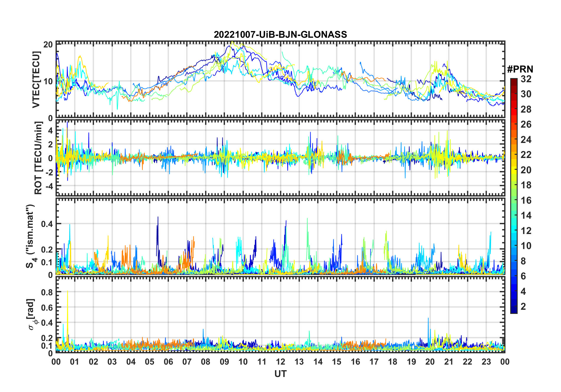The image size is (561, 392).
Task: Click the 20 hour tick on time axis
Action: point(430,362)
